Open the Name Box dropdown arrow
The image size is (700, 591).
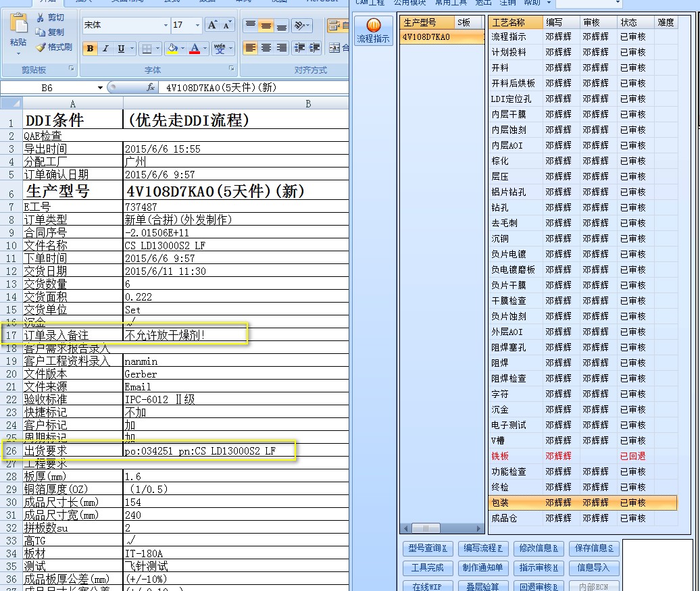click(100, 88)
